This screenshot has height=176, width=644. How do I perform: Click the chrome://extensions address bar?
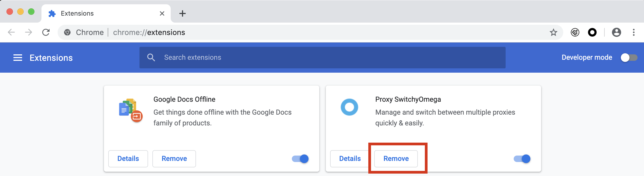310,32
